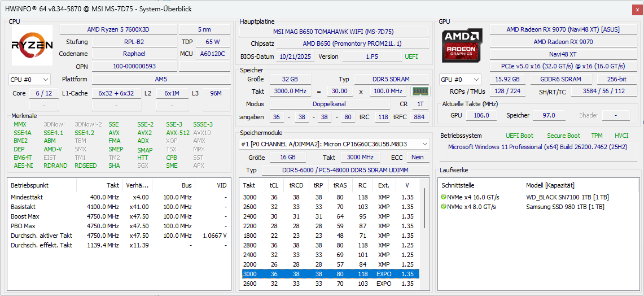Click the green check icon for WD_BLACK drive

click(x=443, y=197)
